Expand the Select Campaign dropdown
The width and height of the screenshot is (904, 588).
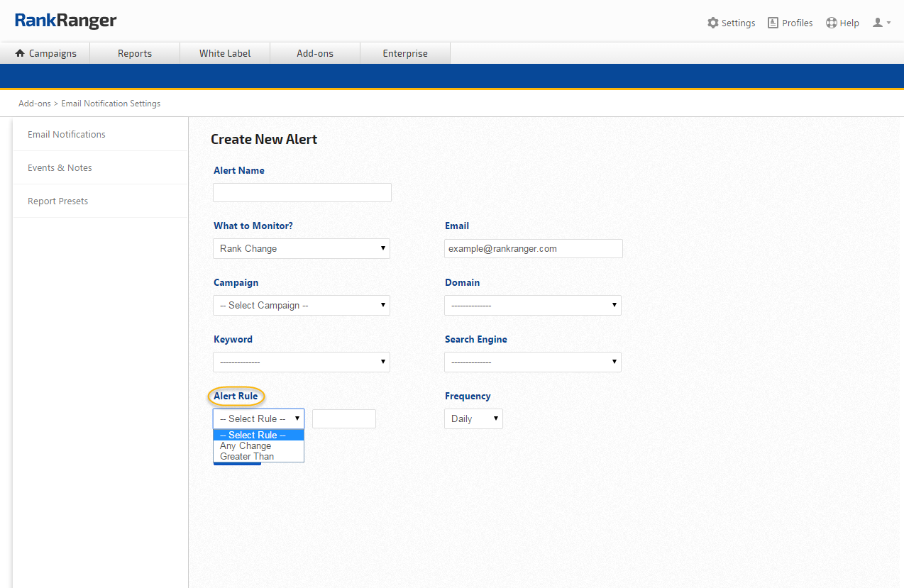click(302, 305)
